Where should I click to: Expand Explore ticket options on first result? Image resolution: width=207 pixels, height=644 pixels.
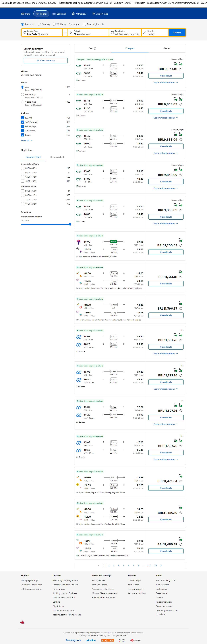pyautogui.click(x=166, y=82)
